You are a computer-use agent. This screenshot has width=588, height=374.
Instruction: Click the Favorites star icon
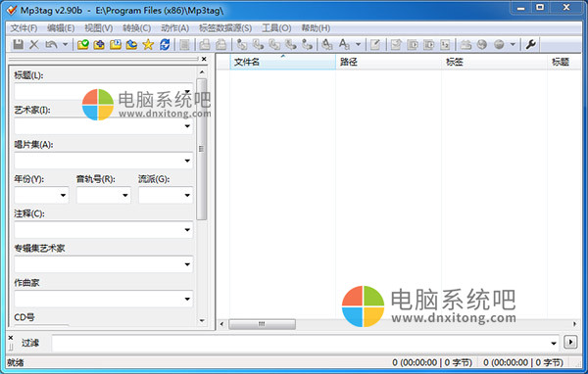click(x=148, y=45)
